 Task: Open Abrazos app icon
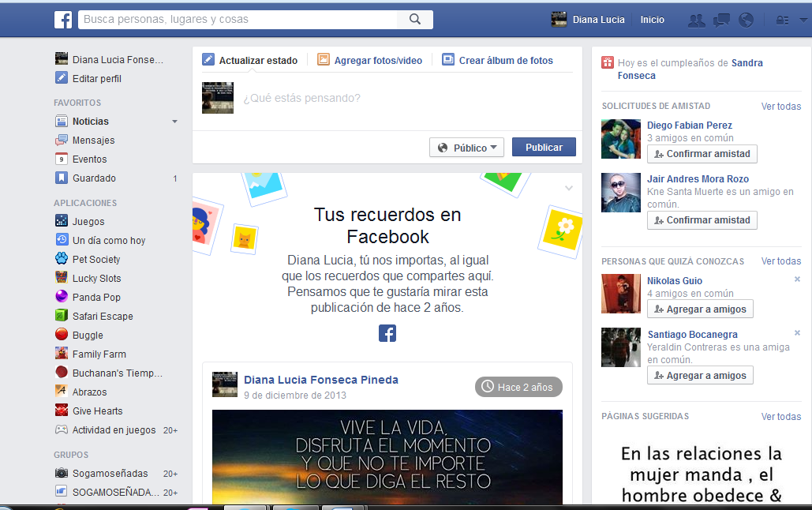coord(61,391)
